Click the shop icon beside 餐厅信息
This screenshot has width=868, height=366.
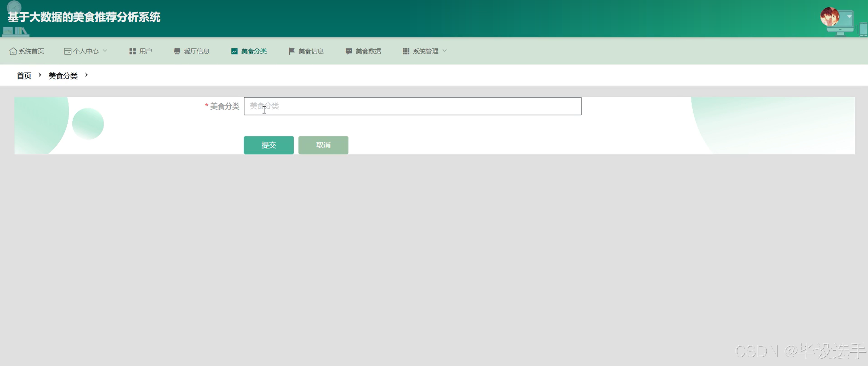177,51
